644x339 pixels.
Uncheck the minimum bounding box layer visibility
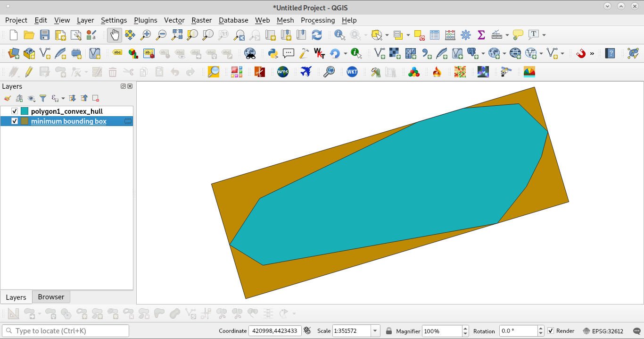[x=14, y=121]
